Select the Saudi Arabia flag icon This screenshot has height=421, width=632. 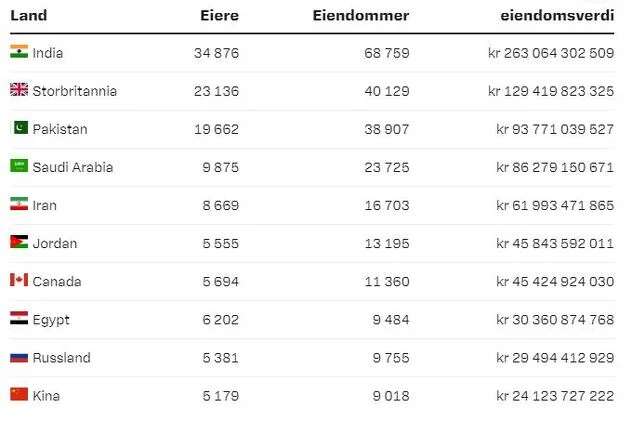click(x=19, y=166)
